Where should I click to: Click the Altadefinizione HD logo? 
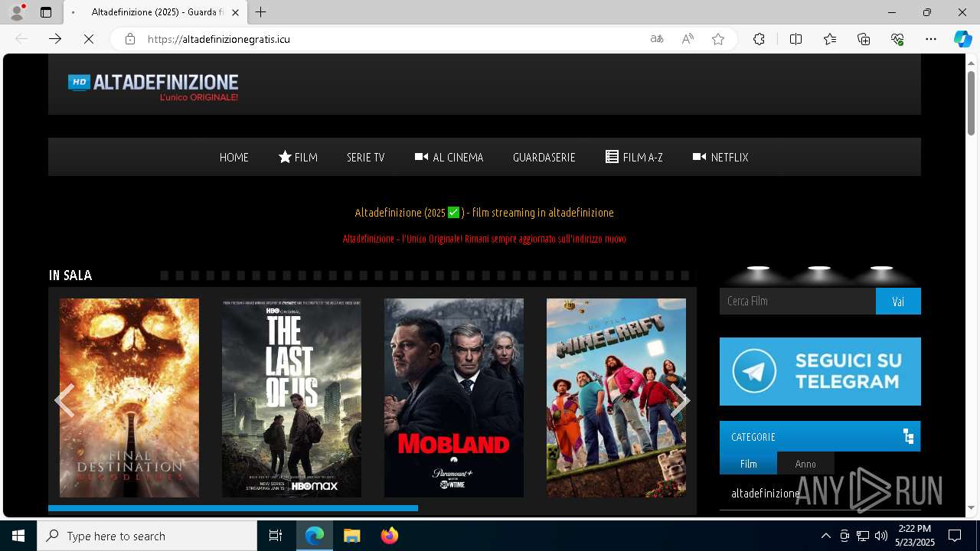click(153, 87)
